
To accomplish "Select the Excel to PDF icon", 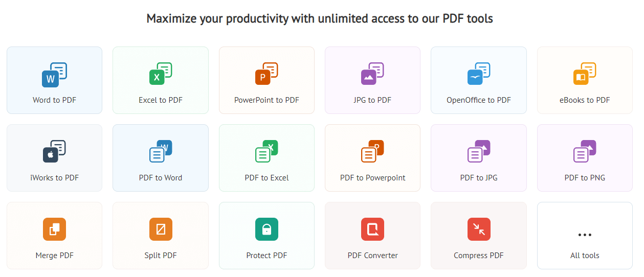I will (x=161, y=75).
